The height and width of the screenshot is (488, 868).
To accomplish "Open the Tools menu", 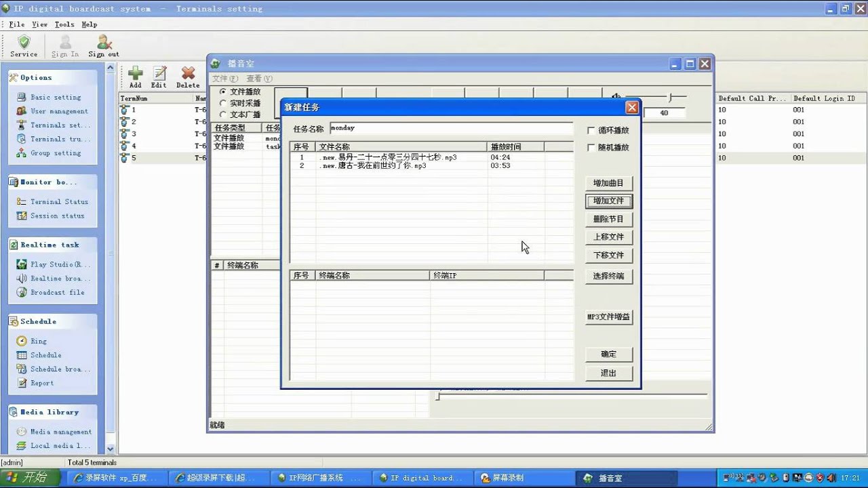I will 64,24.
